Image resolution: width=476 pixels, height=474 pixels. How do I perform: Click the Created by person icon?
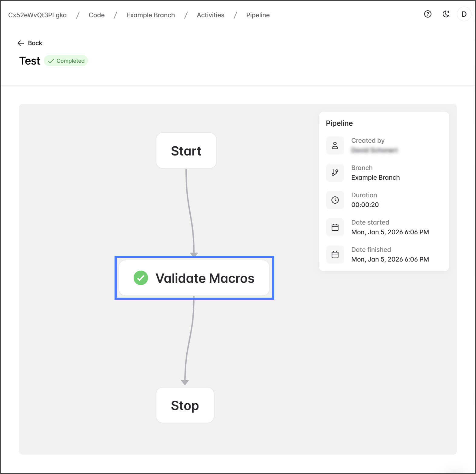(335, 145)
